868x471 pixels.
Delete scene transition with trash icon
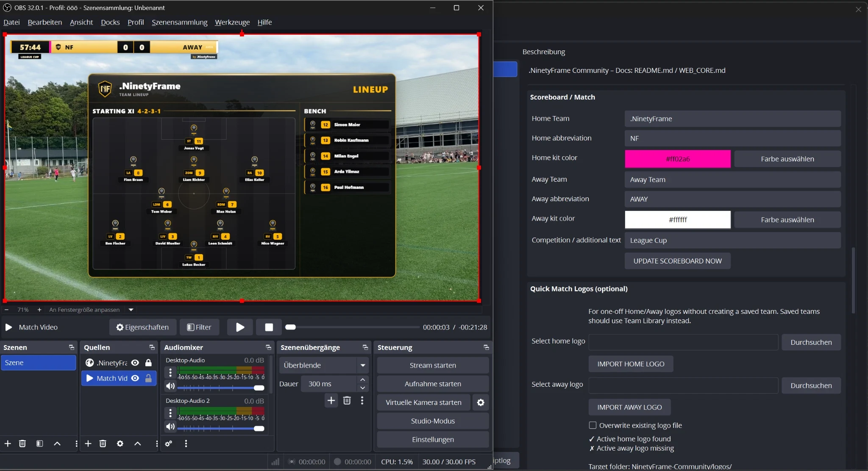point(347,400)
